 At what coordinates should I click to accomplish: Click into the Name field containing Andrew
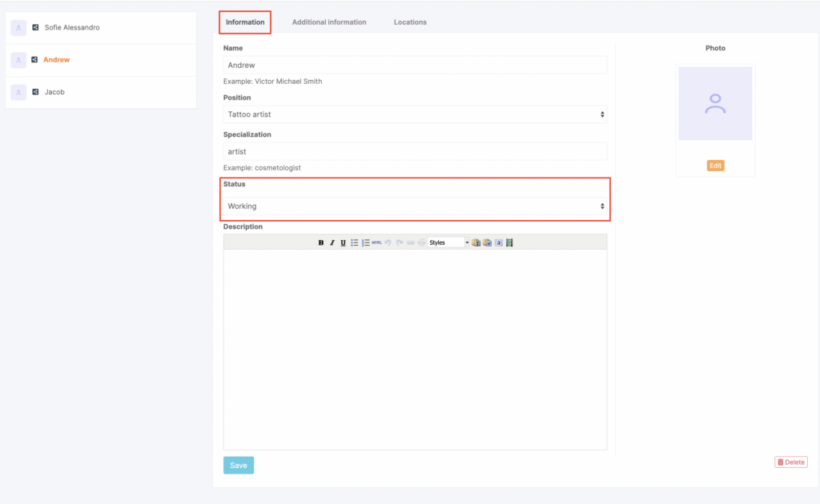click(x=415, y=65)
